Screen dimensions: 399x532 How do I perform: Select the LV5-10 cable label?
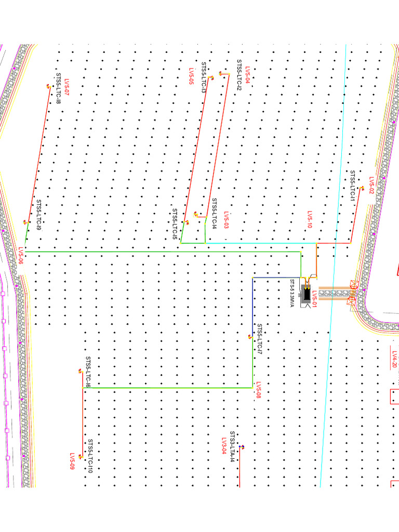pos(310,220)
